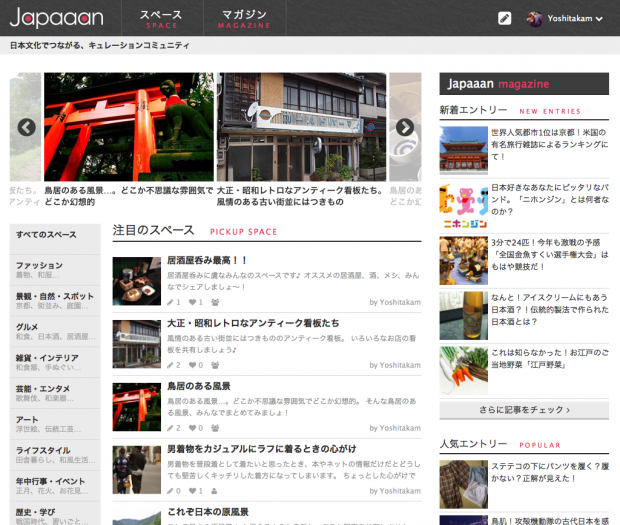This screenshot has width=620, height=525.
Task: Select アート category
Action: click(x=55, y=424)
